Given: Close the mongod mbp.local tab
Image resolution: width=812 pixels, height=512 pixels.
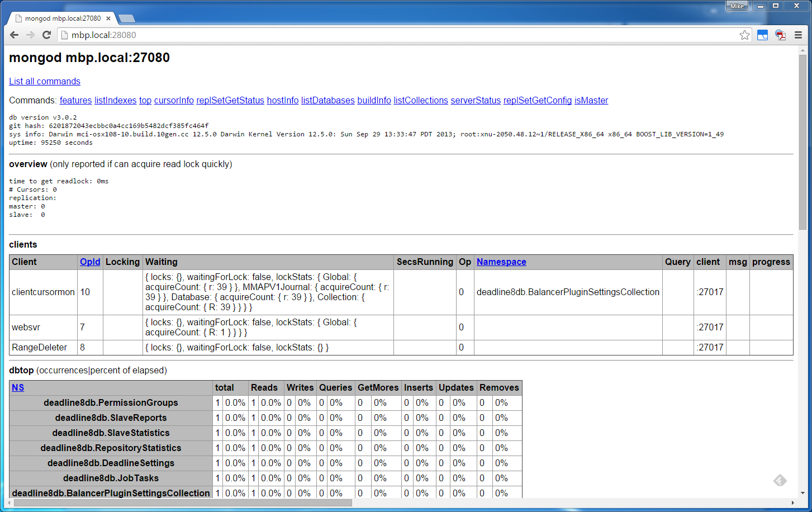Looking at the screenshot, I should tap(108, 18).
